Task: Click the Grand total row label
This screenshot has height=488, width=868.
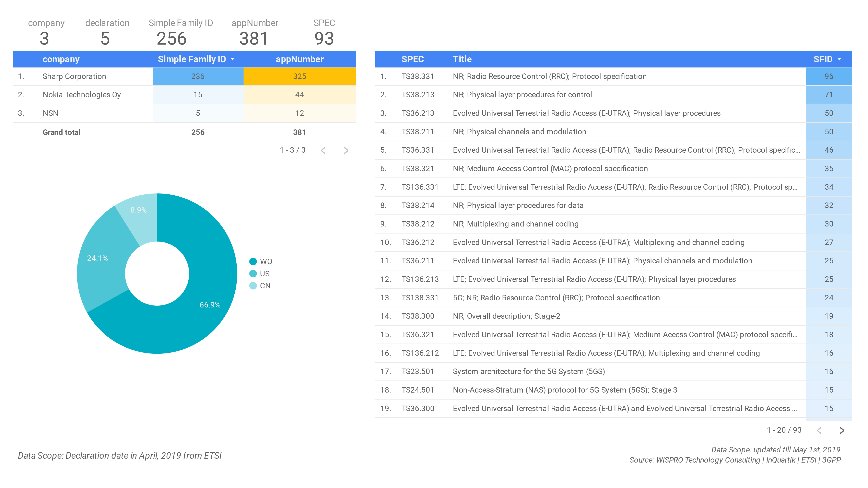Action: (61, 132)
